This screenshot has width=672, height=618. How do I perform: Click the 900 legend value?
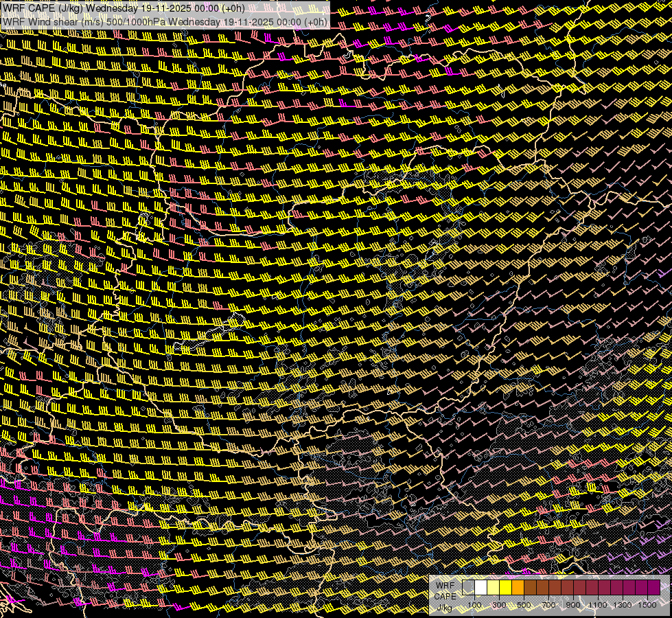pos(573,605)
